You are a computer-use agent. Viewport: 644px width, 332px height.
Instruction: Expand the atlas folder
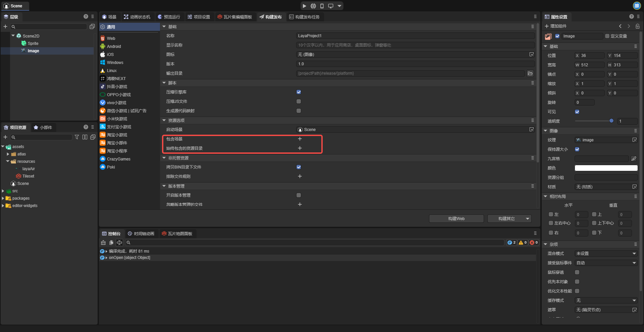point(8,154)
